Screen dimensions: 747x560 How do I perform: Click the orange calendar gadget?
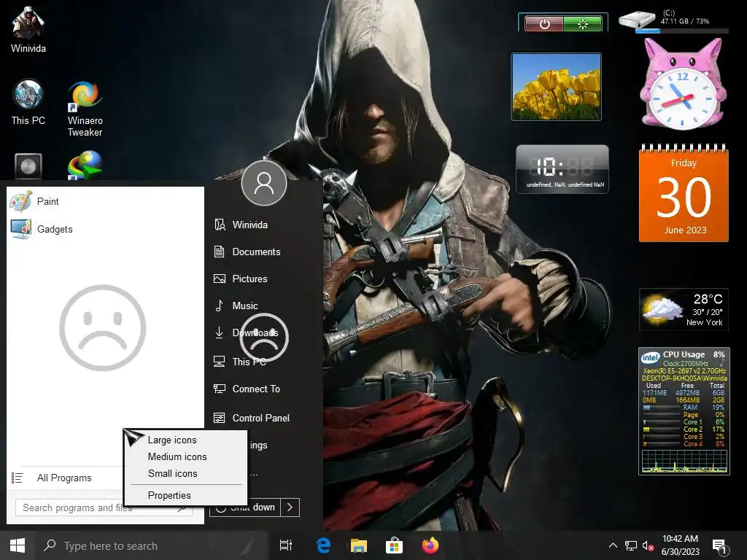(x=684, y=193)
